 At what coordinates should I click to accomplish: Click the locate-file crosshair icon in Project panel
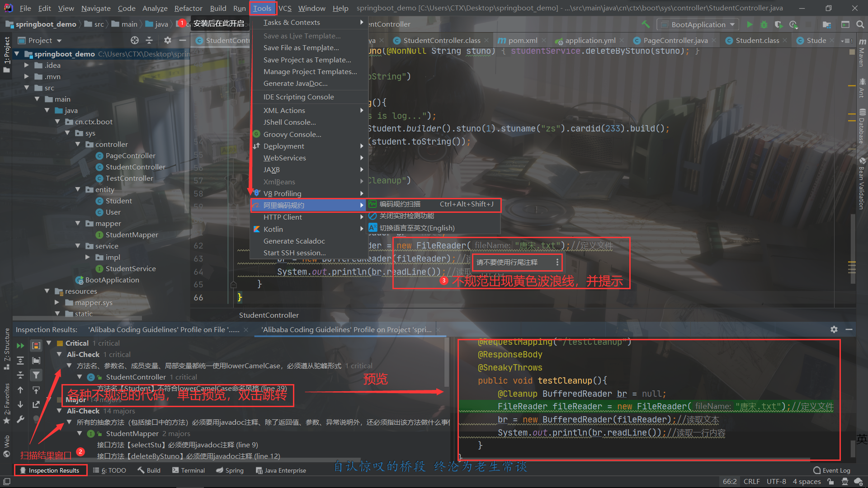coord(135,40)
